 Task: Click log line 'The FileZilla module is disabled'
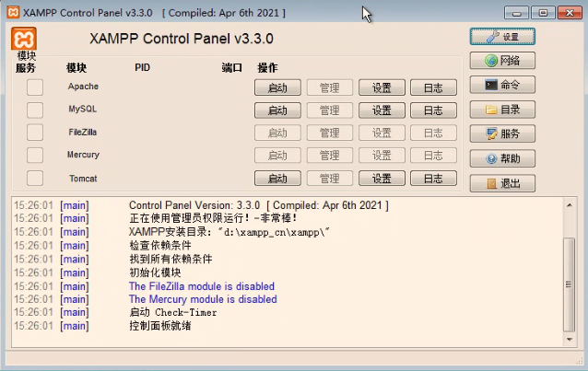(x=202, y=286)
